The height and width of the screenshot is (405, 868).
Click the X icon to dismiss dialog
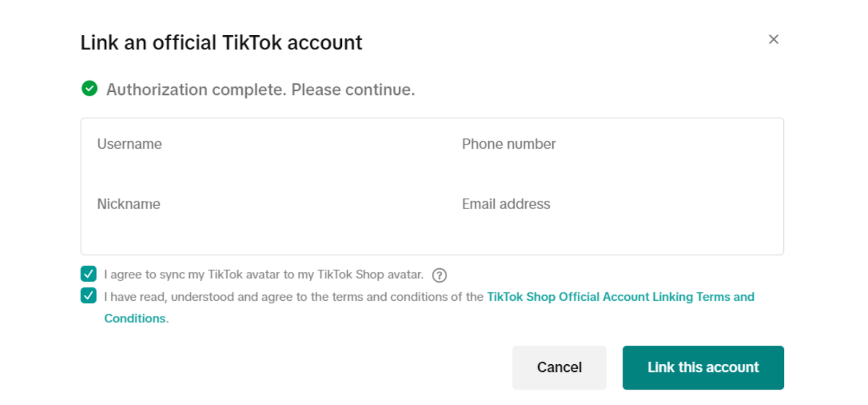click(774, 39)
